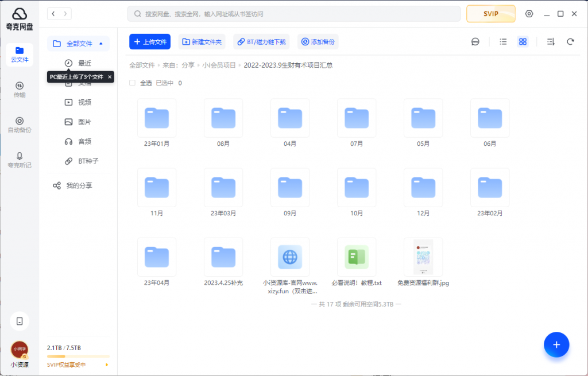
Task: Switch to list view in toolbar
Action: (503, 41)
